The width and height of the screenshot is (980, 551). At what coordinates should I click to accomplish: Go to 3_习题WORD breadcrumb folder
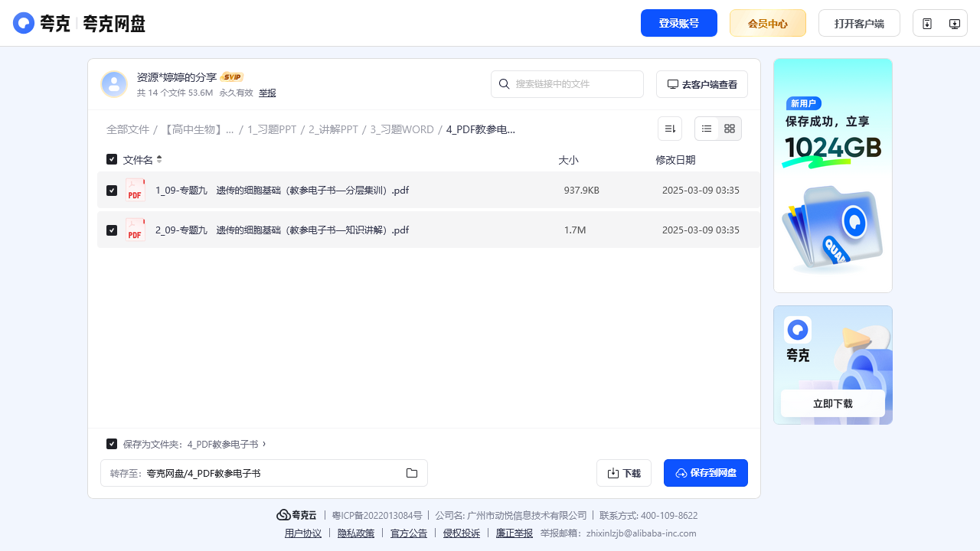pyautogui.click(x=402, y=129)
